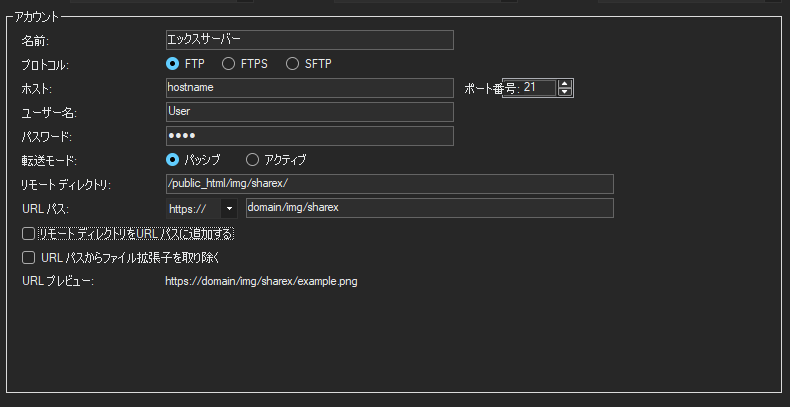Image resolution: width=790 pixels, height=407 pixels.
Task: Click the ポート番号 field showing 21
Action: 538,88
